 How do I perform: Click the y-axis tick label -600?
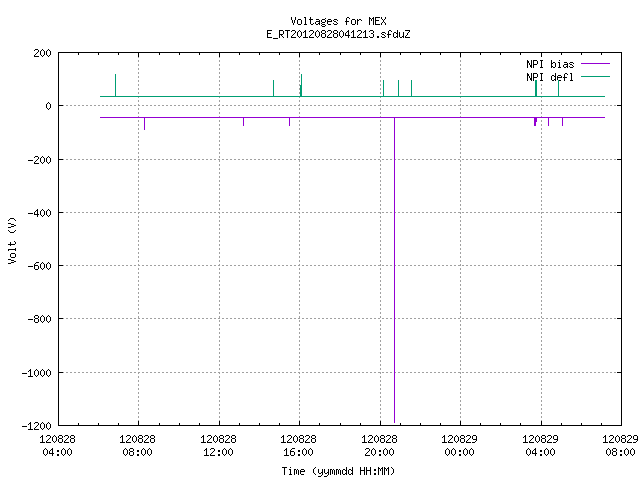coord(40,266)
